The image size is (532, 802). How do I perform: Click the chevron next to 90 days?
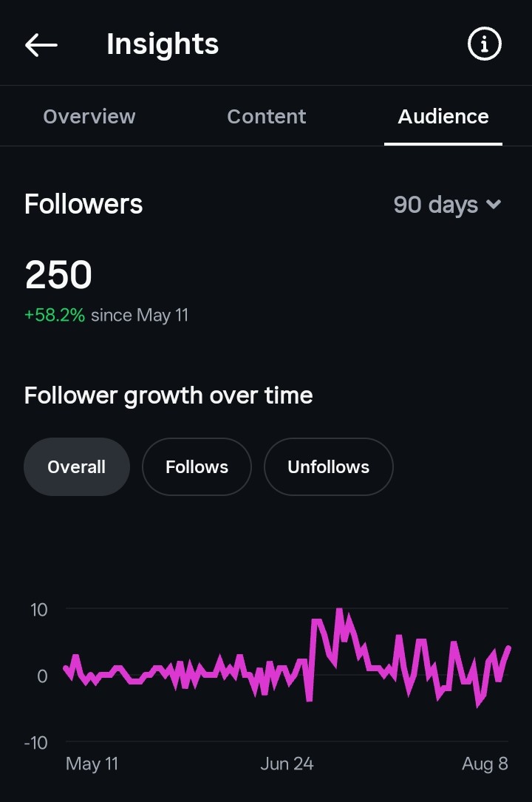(x=494, y=205)
